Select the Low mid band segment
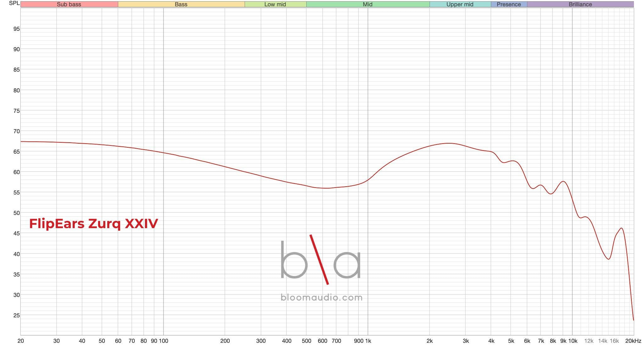 tap(275, 4)
